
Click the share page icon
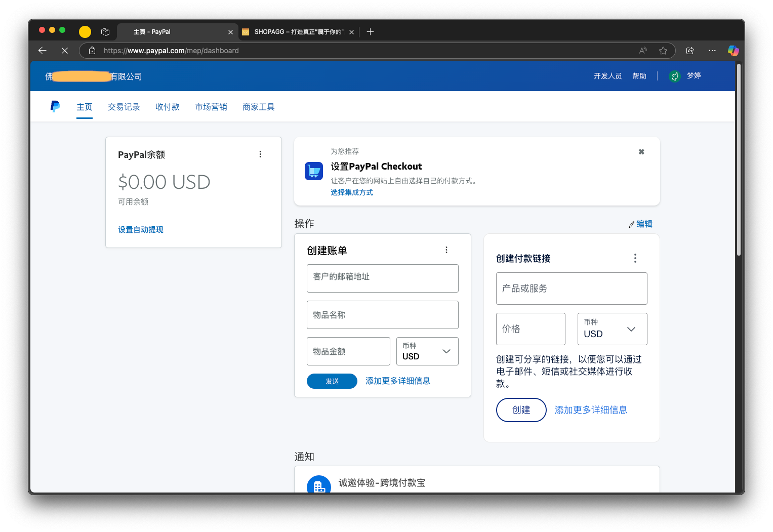pyautogui.click(x=690, y=51)
